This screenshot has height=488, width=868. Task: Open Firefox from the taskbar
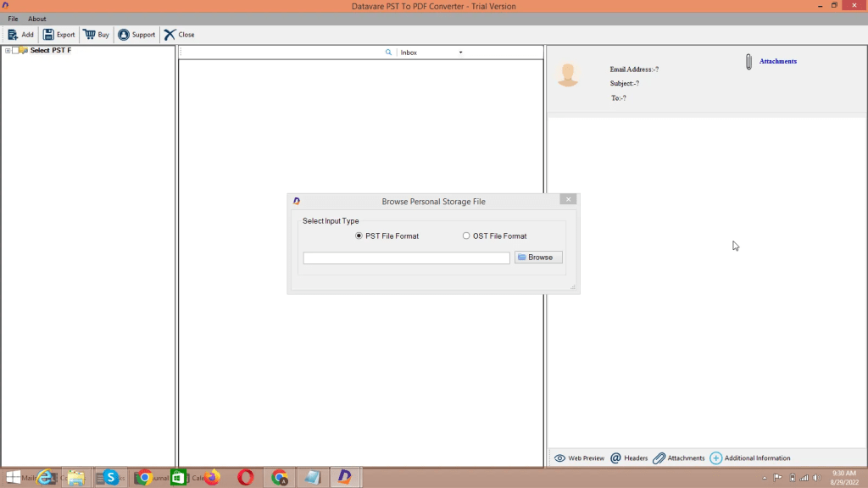212,478
